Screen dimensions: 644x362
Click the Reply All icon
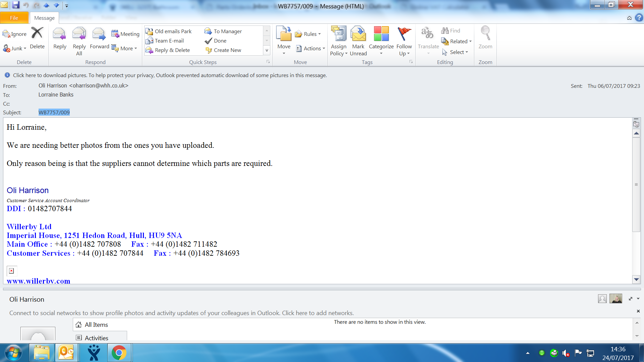click(79, 34)
